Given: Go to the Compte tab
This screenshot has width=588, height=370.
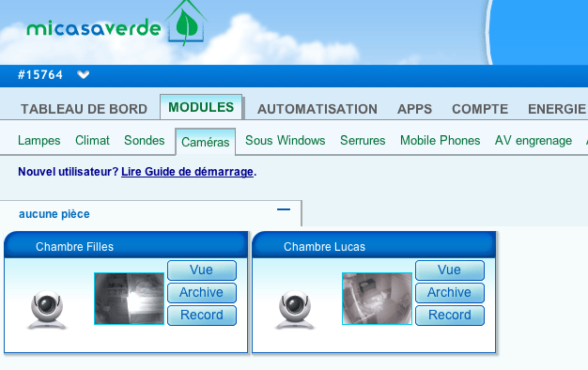Looking at the screenshot, I should tap(480, 109).
